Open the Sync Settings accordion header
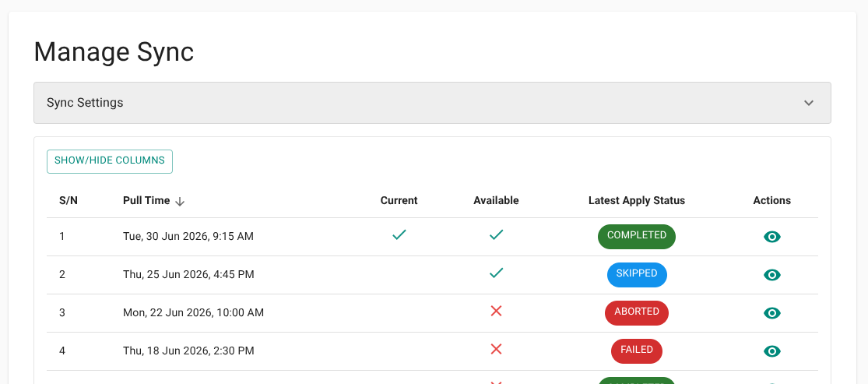This screenshot has height=384, width=868. coord(432,103)
